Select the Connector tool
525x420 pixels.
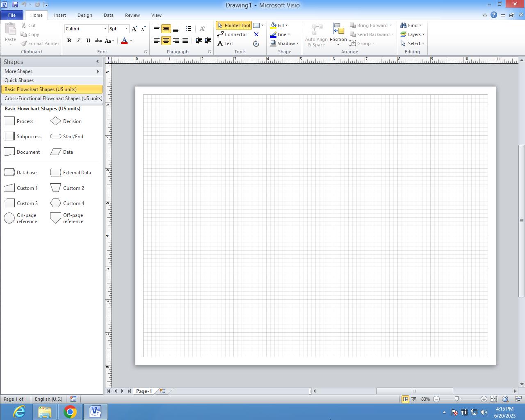coord(232,34)
